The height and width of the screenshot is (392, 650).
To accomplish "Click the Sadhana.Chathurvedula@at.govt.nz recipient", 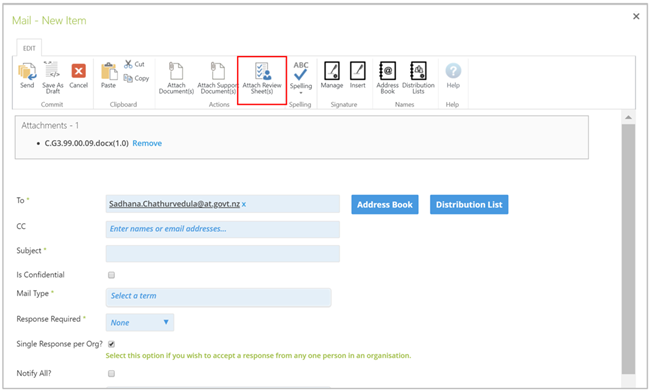I will tap(175, 204).
